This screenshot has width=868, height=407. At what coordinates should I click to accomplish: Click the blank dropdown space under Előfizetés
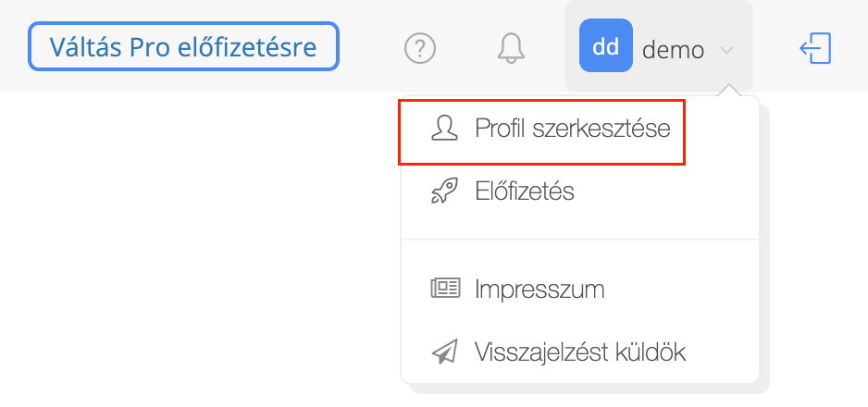[x=579, y=224]
